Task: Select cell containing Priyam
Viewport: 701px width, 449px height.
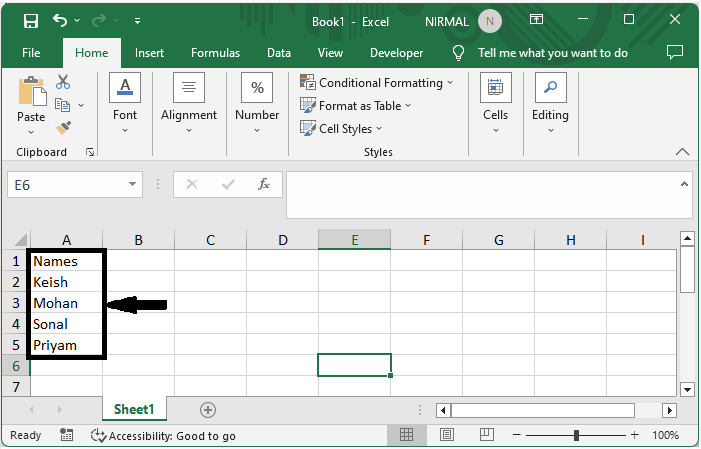Action: click(x=66, y=345)
